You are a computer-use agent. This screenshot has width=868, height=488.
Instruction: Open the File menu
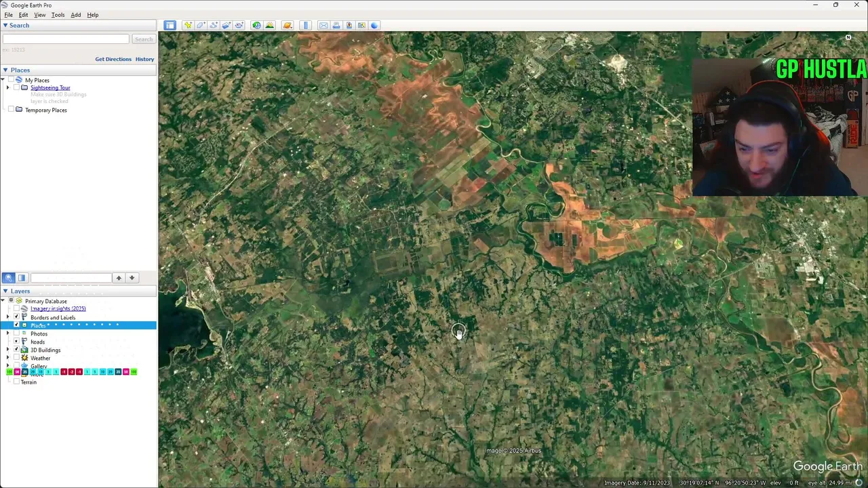coord(9,15)
